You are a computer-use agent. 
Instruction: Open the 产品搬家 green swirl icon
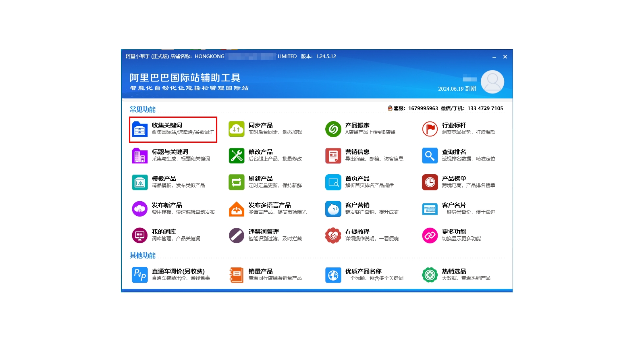333,129
